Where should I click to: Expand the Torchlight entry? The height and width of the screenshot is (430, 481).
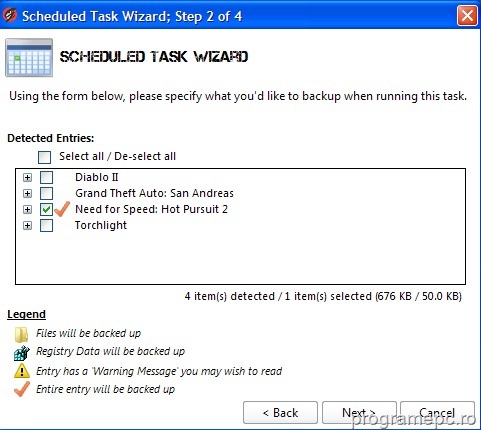tap(27, 225)
